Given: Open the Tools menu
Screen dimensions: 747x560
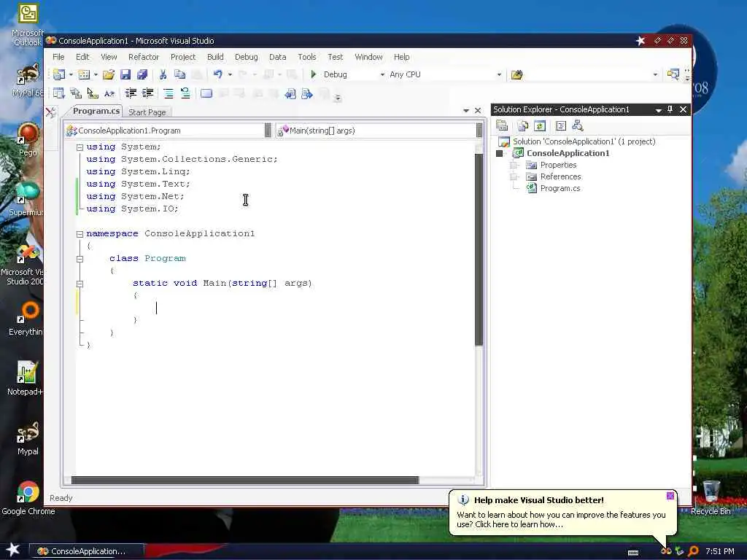Looking at the screenshot, I should pyautogui.click(x=307, y=57).
